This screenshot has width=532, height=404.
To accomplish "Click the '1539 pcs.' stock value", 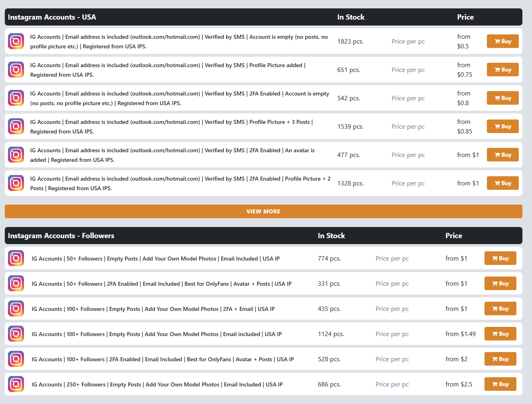I will 350,127.
